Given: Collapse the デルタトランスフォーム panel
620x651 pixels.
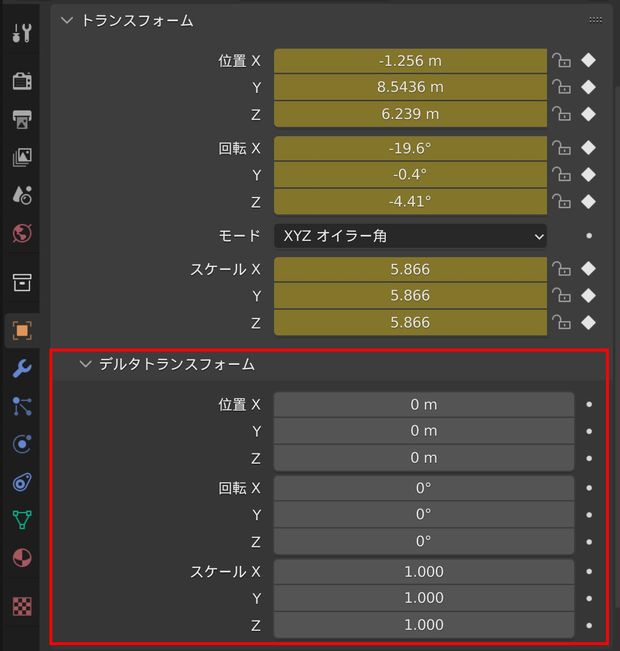Looking at the screenshot, I should point(86,364).
